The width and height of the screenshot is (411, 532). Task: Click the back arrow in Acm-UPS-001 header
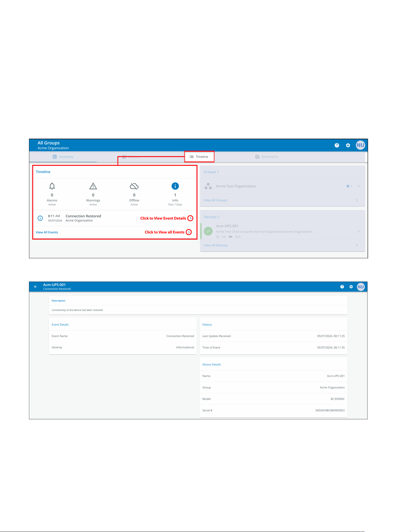[36, 287]
